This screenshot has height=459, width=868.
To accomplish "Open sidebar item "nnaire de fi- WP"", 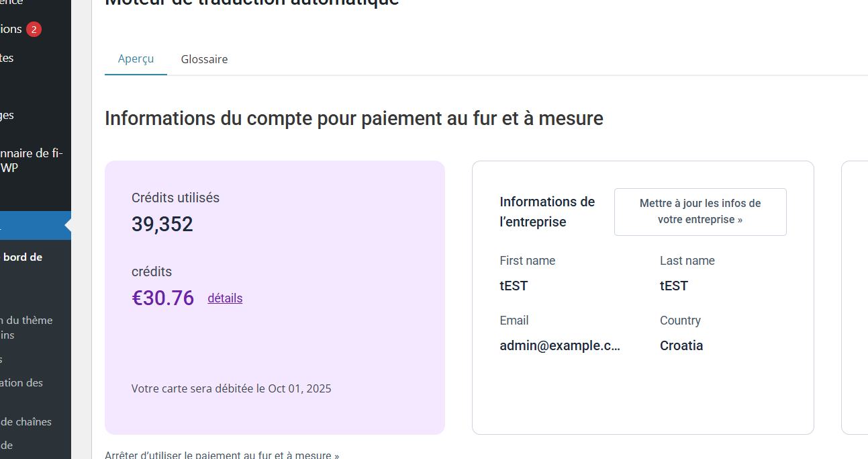I will click(x=30, y=161).
